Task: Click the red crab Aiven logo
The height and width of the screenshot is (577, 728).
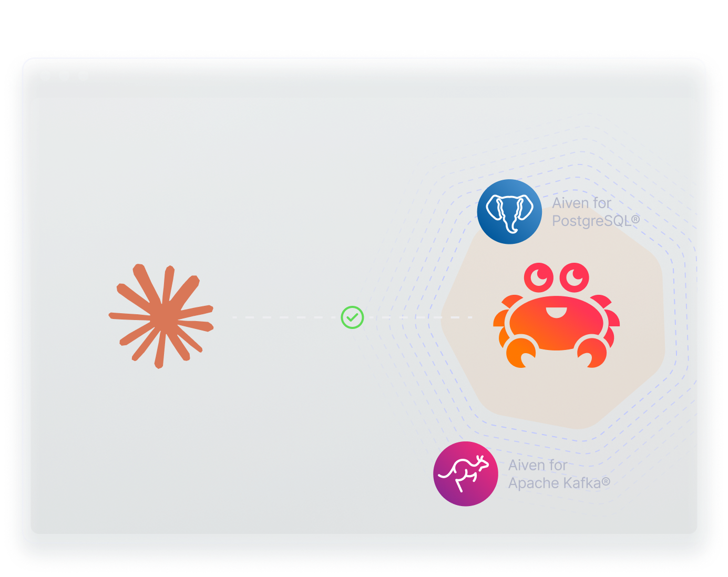Action: pos(557,315)
